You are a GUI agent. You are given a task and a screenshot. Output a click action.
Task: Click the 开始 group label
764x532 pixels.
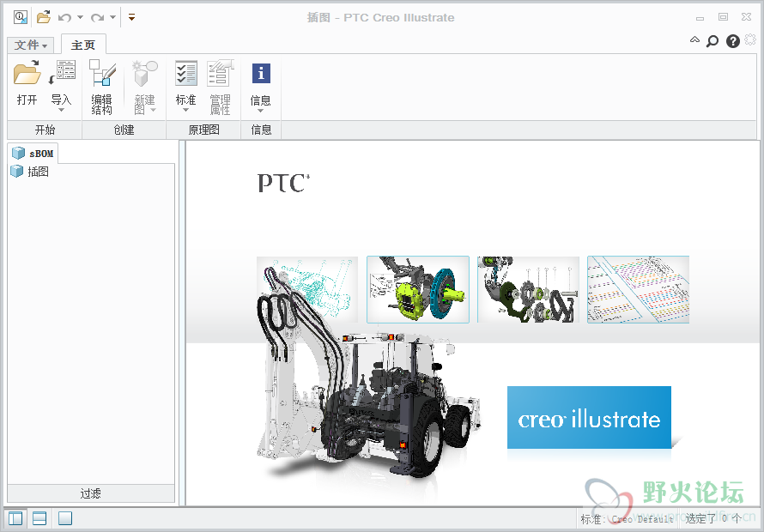pyautogui.click(x=45, y=130)
